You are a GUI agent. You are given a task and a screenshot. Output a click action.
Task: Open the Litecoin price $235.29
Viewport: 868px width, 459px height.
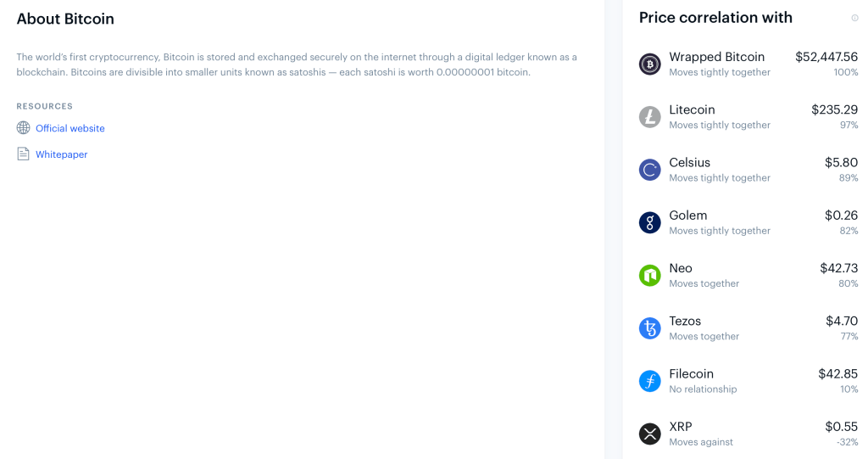point(834,109)
